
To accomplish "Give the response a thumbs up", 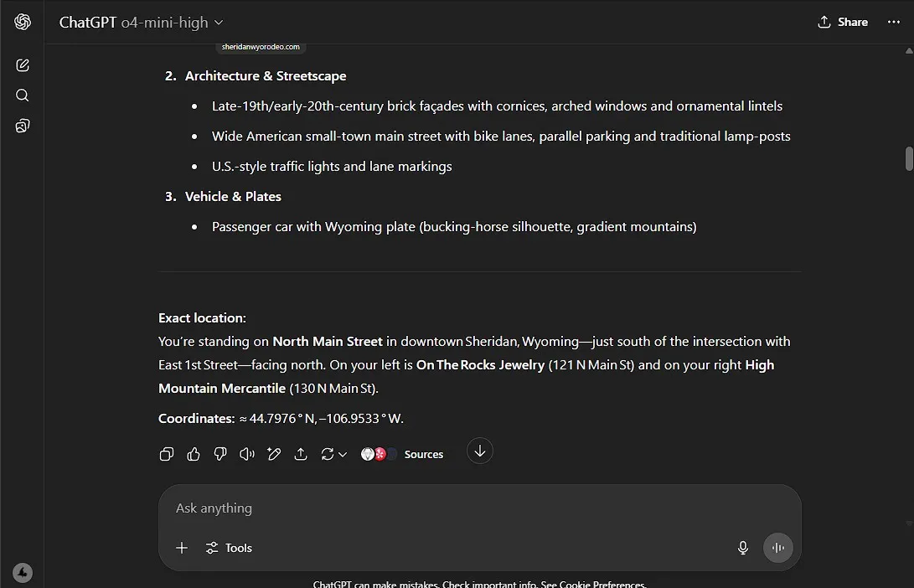I will (x=194, y=454).
